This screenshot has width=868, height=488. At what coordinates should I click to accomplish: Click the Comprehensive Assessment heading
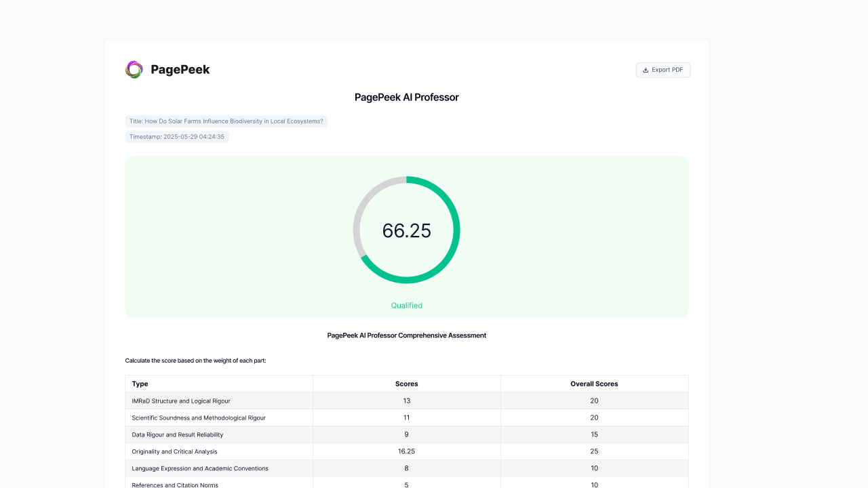tap(407, 335)
